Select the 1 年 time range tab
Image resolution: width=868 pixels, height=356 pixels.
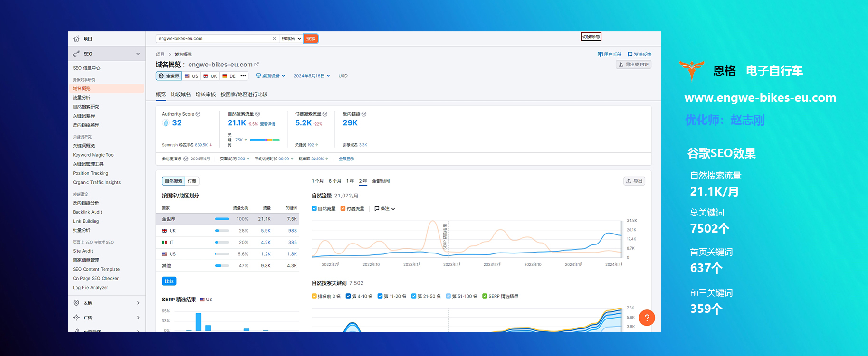(x=350, y=181)
